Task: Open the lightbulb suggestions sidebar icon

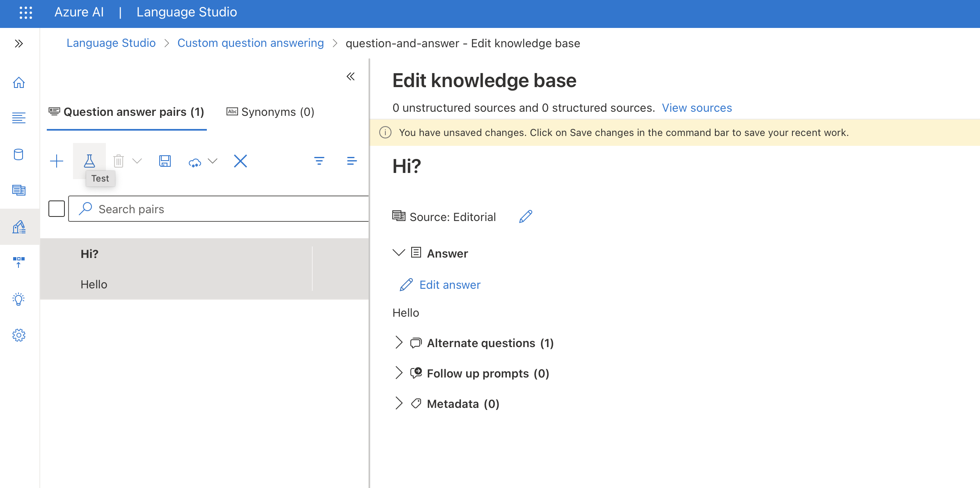Action: click(x=19, y=299)
